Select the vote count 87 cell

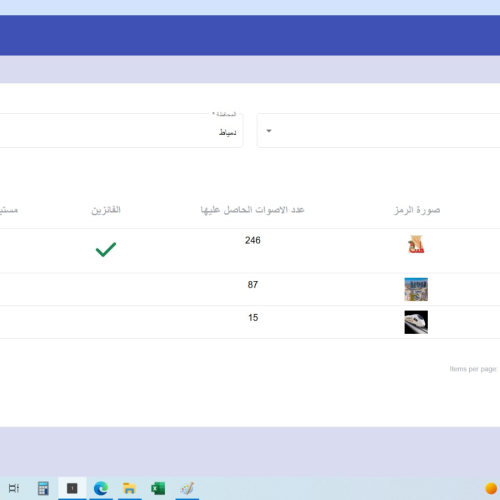253,284
